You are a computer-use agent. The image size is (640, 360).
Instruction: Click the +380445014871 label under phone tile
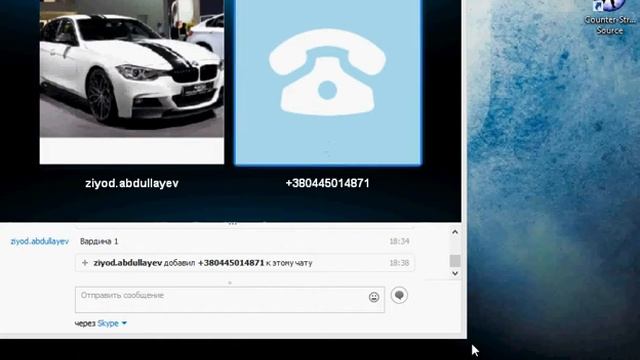point(327,183)
